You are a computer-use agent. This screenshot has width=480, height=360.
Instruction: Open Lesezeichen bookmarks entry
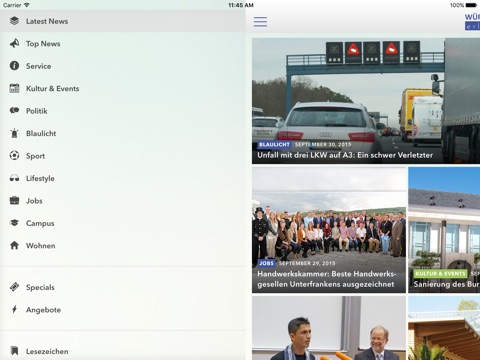(123, 351)
